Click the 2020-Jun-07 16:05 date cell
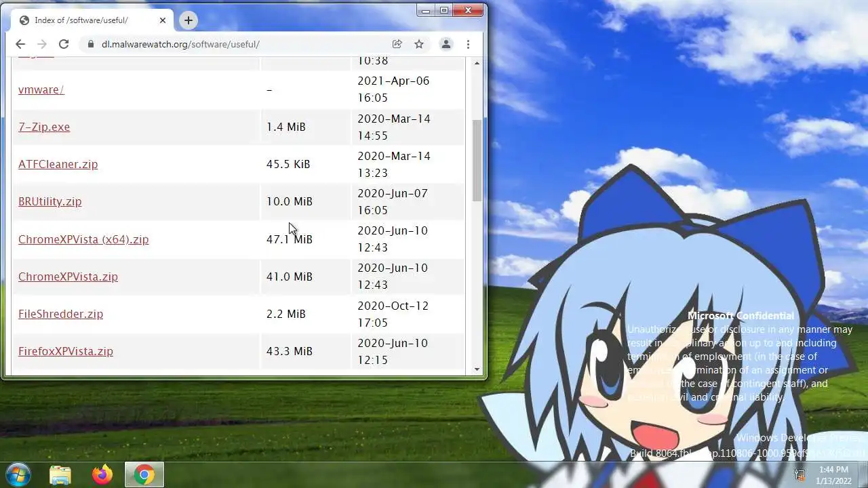Viewport: 868px width, 488px height. pos(408,201)
